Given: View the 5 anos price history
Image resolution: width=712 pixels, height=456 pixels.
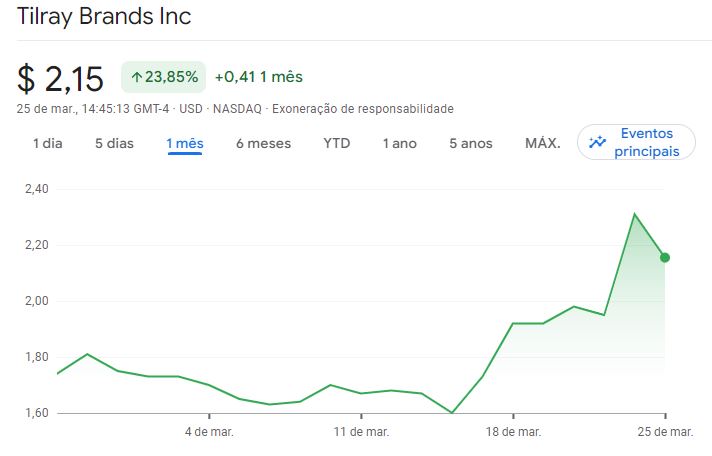Looking at the screenshot, I should [471, 143].
